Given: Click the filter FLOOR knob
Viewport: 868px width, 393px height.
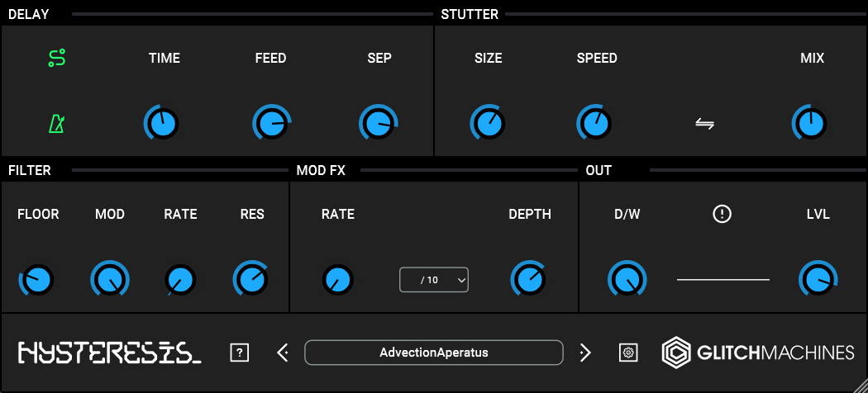Looking at the screenshot, I should [38, 280].
